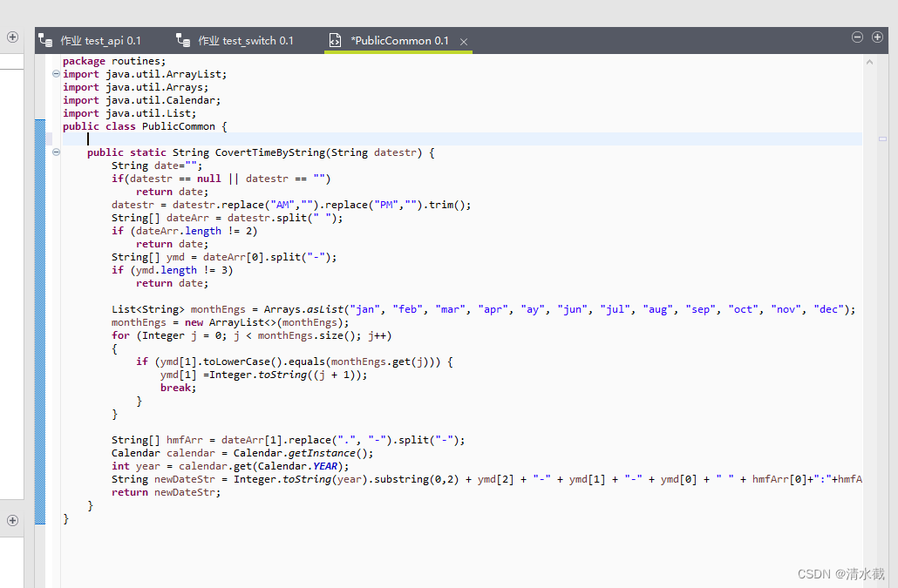Screen dimensions: 898x588
Task: Click the "ay" string in month list
Action: pos(533,309)
